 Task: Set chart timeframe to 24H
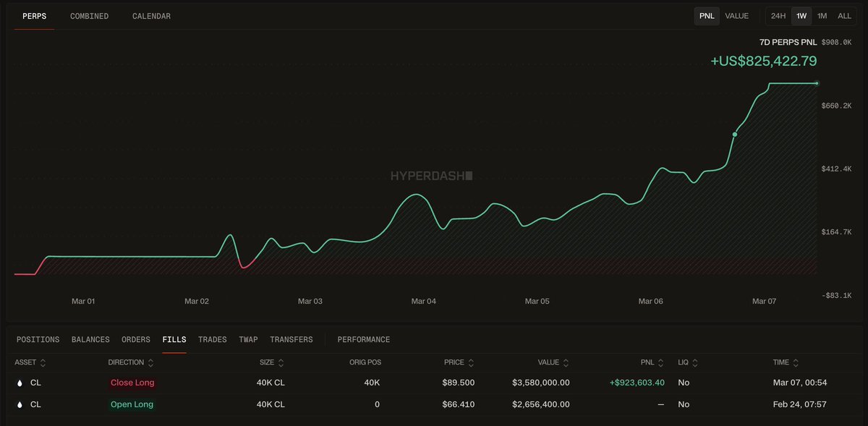point(778,16)
